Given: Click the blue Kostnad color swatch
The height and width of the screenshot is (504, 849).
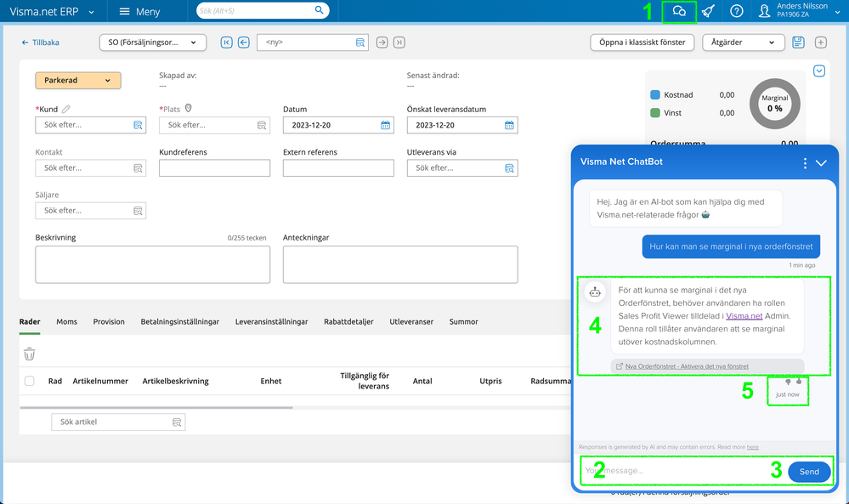Looking at the screenshot, I should point(655,94).
